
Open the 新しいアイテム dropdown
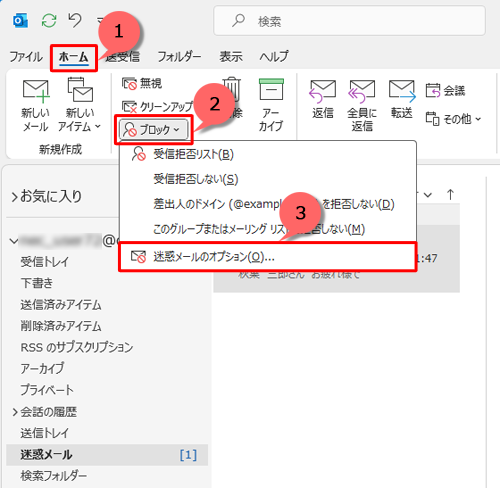79,105
